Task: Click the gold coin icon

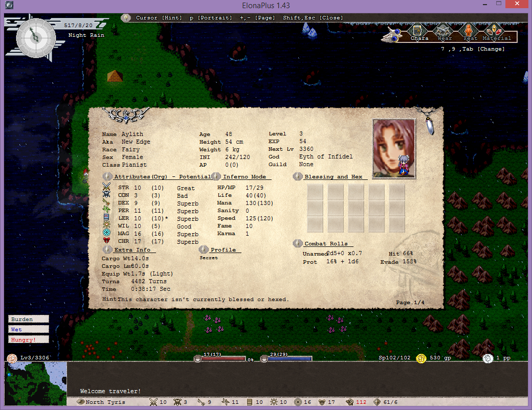Action: click(421, 358)
